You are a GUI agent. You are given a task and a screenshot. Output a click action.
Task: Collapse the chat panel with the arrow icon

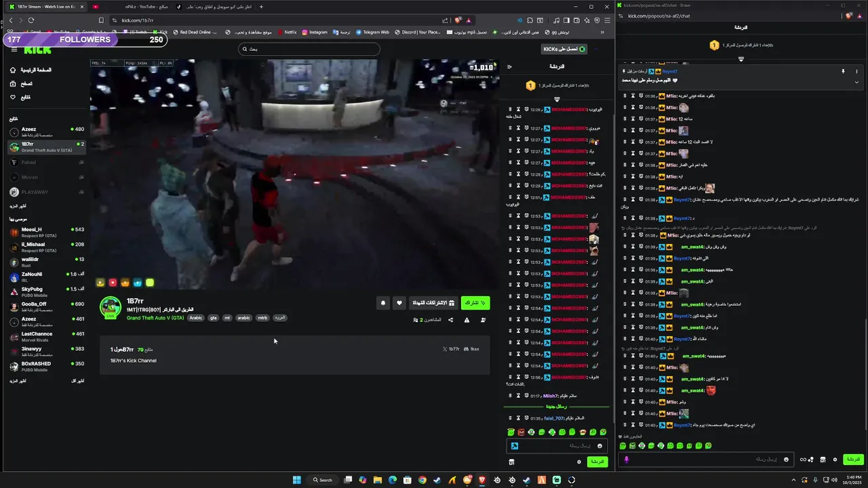pos(509,66)
